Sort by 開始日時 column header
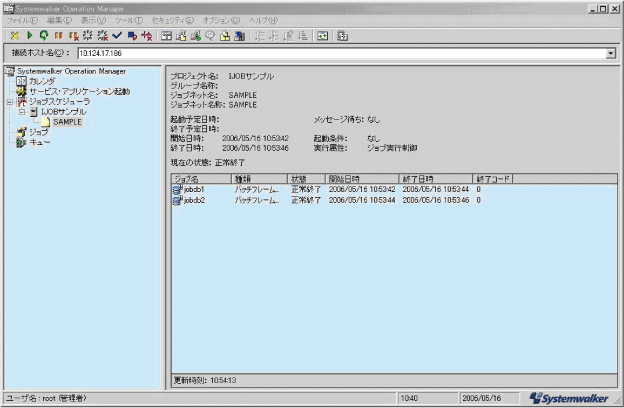 point(362,179)
